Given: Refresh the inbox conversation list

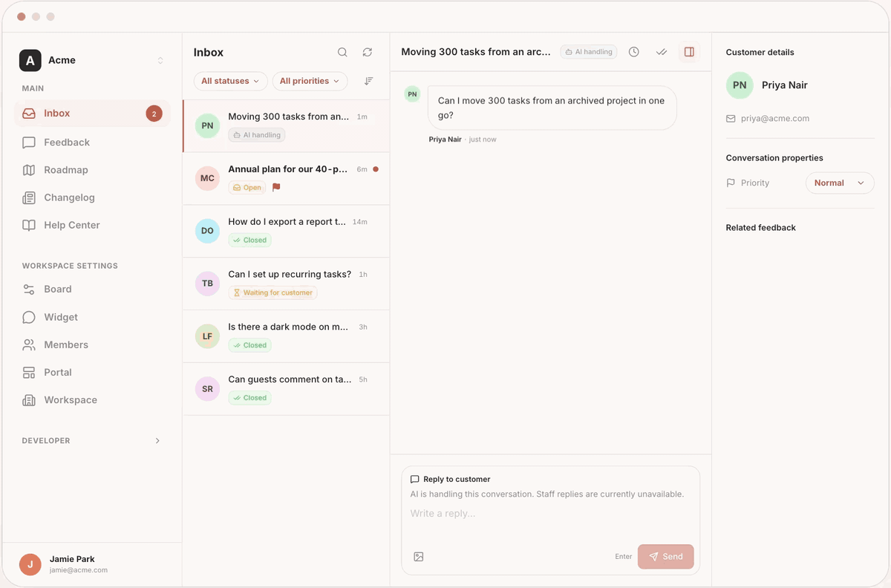Looking at the screenshot, I should click(x=368, y=52).
